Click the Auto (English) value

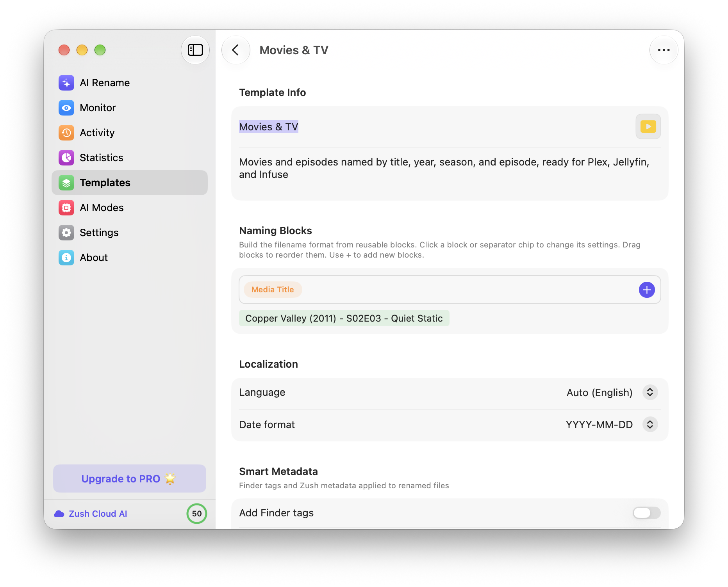pyautogui.click(x=600, y=392)
